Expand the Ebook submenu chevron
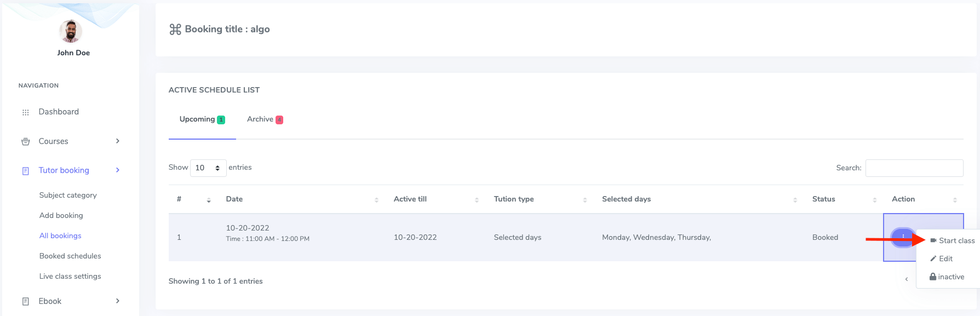980x316 pixels. click(x=118, y=301)
